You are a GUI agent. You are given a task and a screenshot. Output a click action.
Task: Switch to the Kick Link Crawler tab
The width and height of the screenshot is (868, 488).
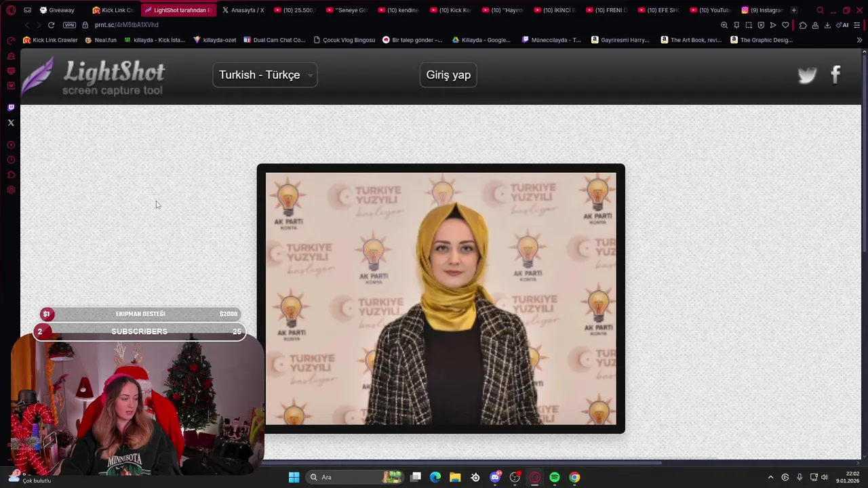tap(114, 10)
